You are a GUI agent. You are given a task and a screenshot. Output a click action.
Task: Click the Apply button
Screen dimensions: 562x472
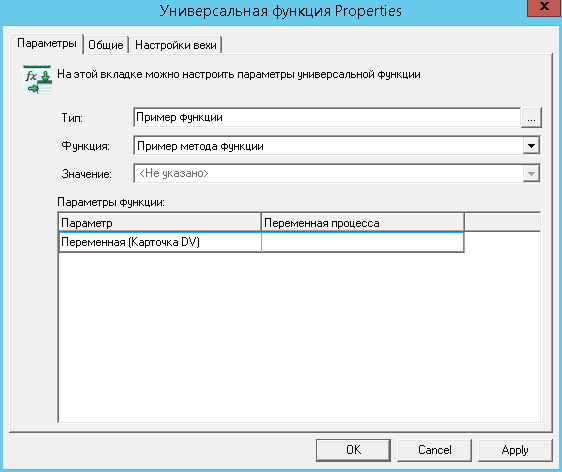(x=515, y=450)
